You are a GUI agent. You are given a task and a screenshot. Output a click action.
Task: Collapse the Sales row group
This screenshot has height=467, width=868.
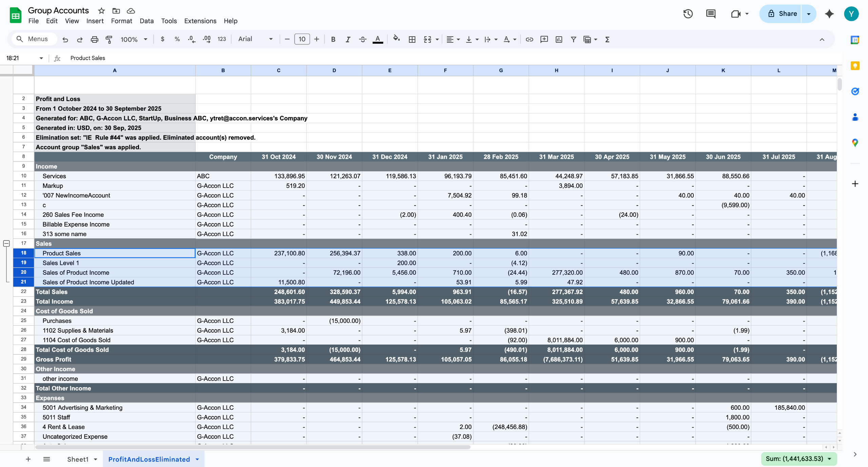tap(6, 244)
